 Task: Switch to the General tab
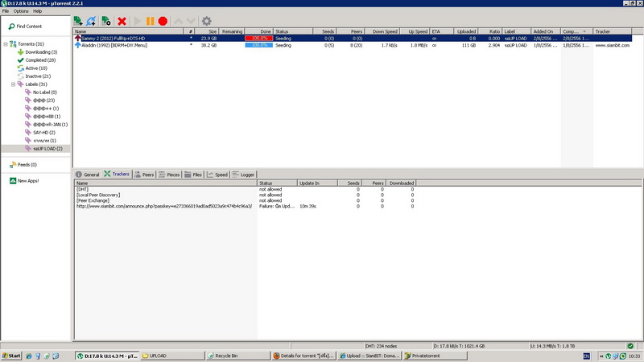(87, 175)
